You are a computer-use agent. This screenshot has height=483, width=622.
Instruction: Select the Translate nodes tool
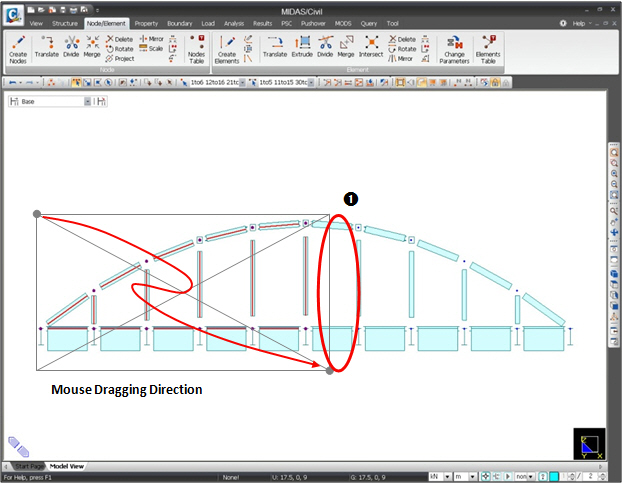47,49
